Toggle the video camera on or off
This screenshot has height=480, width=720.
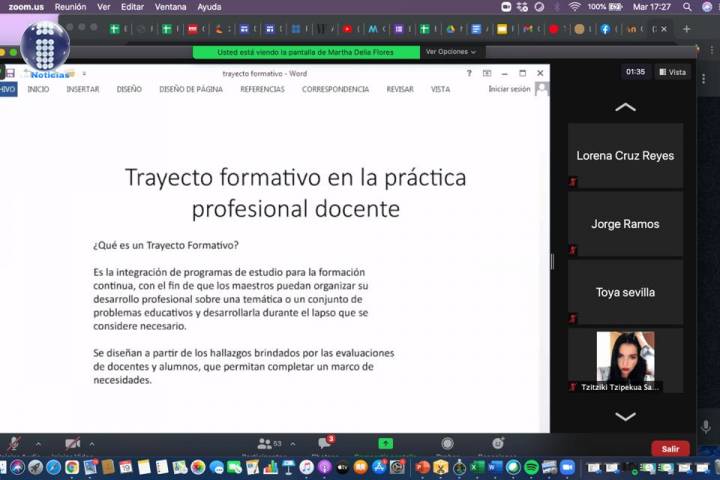tap(72, 443)
